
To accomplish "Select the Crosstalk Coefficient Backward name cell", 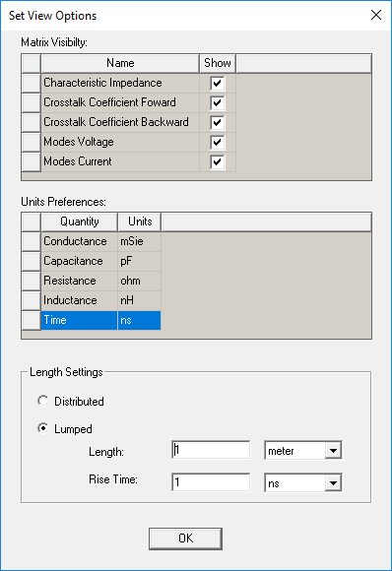I will tap(120, 122).
